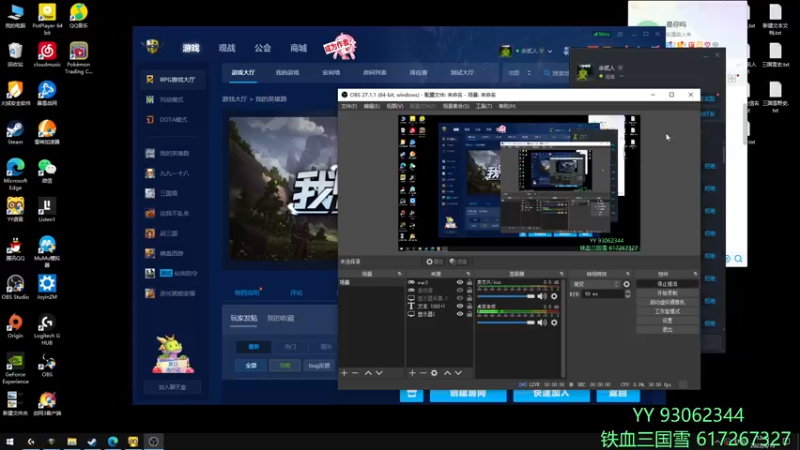Launch cloudmusic from the desktop
This screenshot has height=450, width=800.
coord(47,55)
